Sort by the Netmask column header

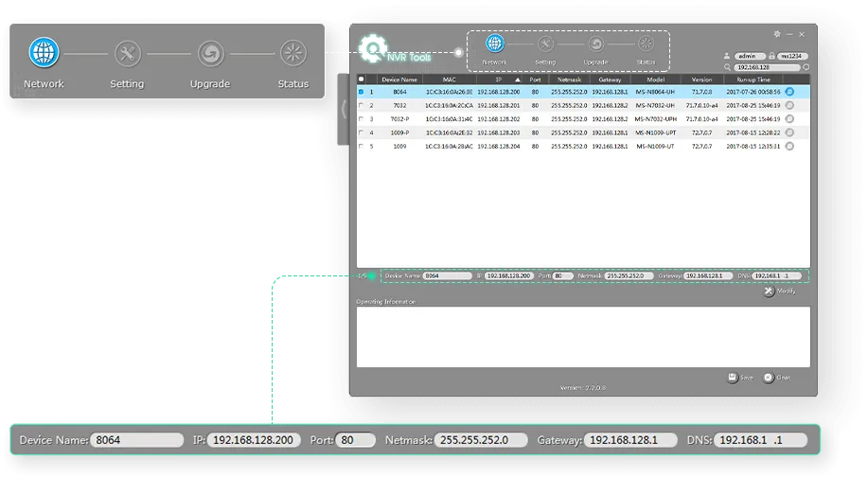pyautogui.click(x=569, y=80)
